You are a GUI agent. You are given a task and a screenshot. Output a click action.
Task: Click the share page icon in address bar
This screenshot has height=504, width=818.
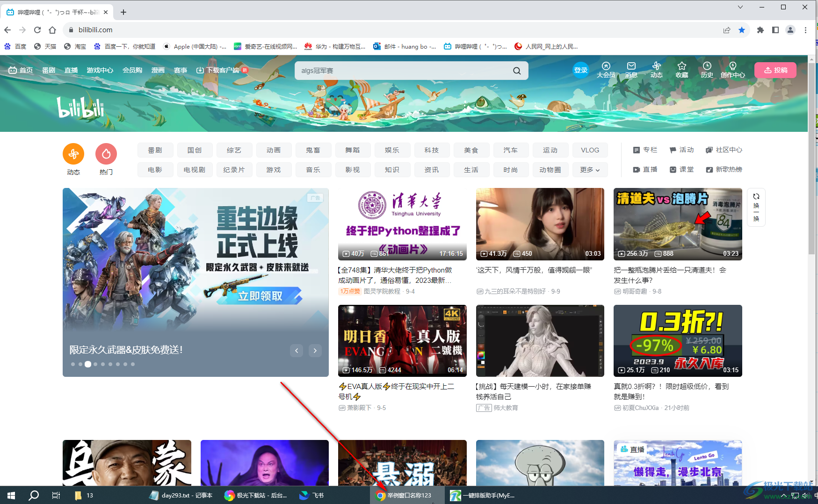pyautogui.click(x=727, y=30)
